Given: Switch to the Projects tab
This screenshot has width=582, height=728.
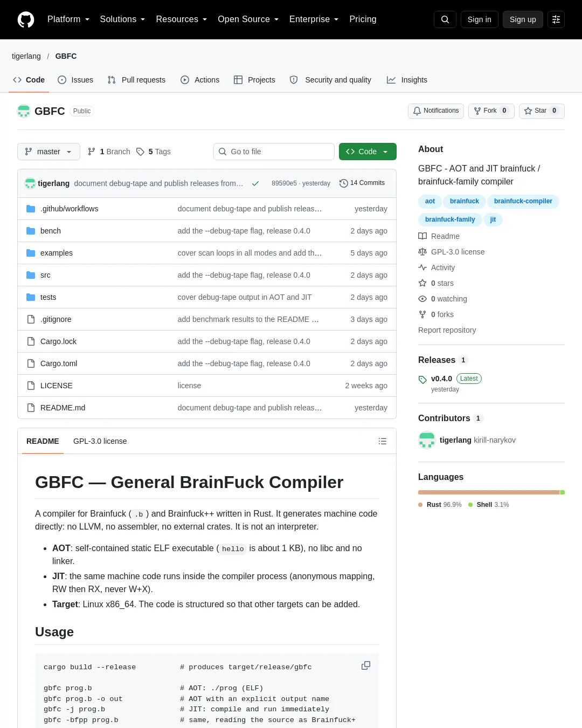Looking at the screenshot, I should coord(254,80).
